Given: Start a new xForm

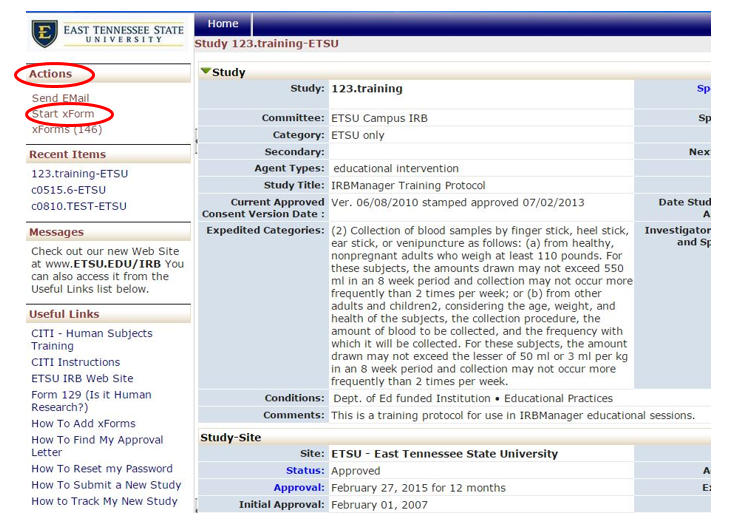Looking at the screenshot, I should [62, 114].
